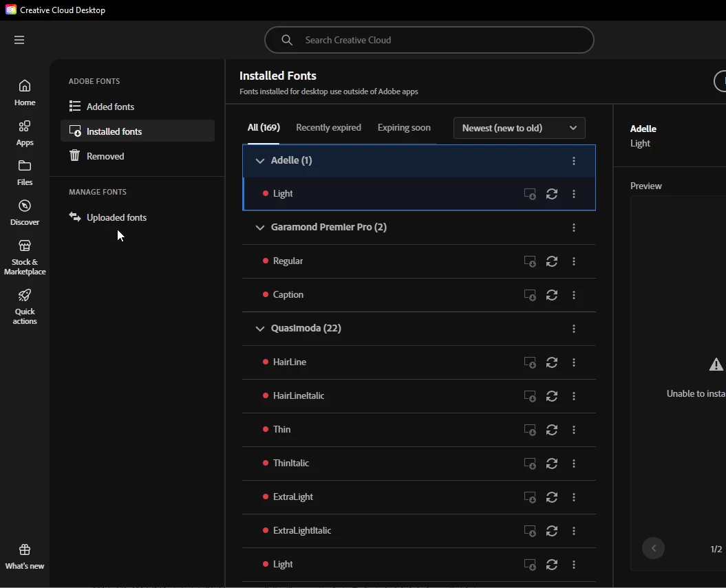Switch to the All (169) tab
Screen dimensions: 726x588
264,128
